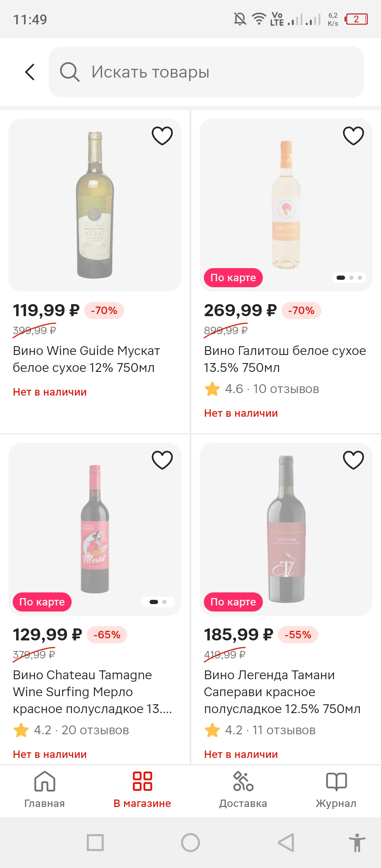
Task: Open the accessibility figure icon
Action: [x=357, y=843]
